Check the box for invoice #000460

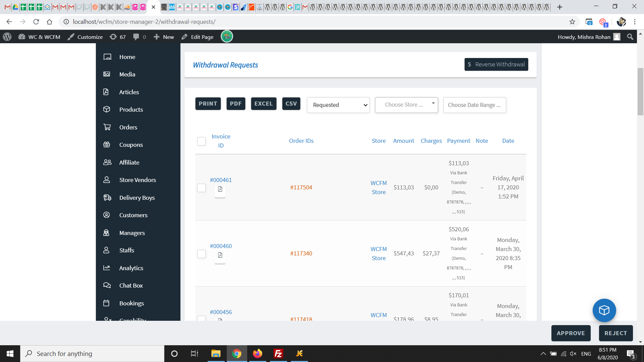(201, 254)
